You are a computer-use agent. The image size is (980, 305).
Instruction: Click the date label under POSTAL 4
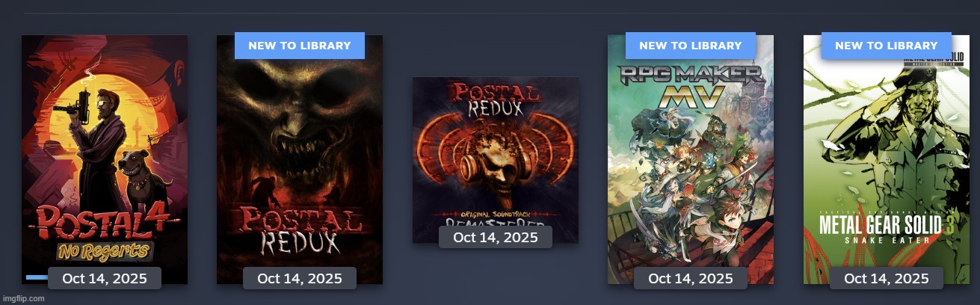click(x=105, y=278)
